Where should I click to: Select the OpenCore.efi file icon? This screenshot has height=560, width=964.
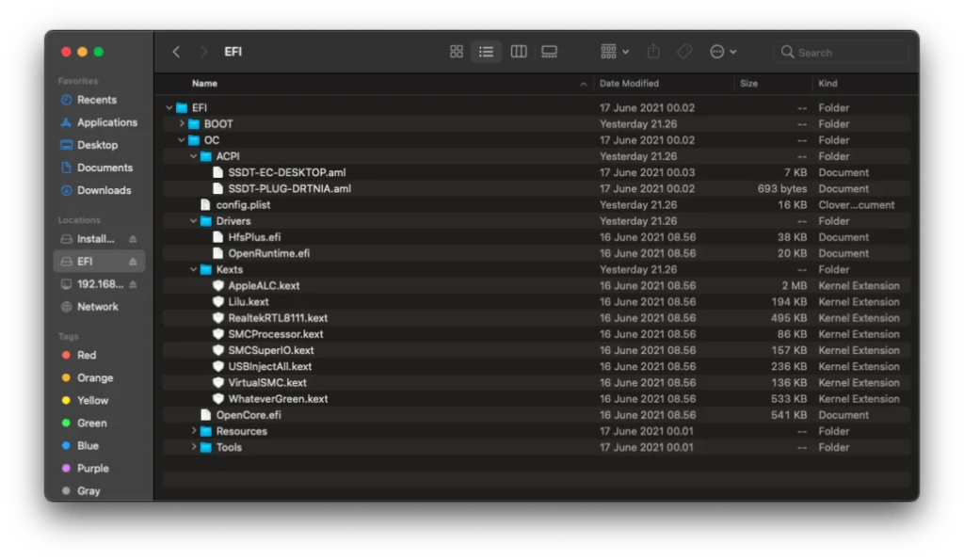point(205,415)
